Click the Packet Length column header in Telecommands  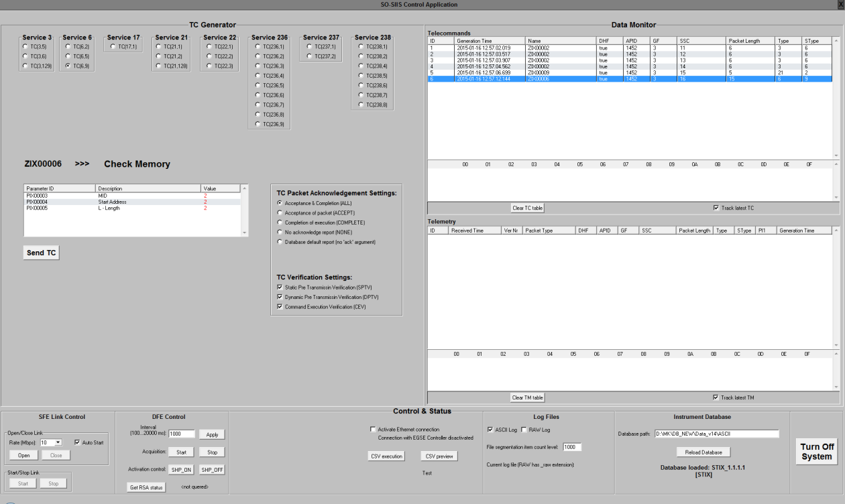[750, 41]
